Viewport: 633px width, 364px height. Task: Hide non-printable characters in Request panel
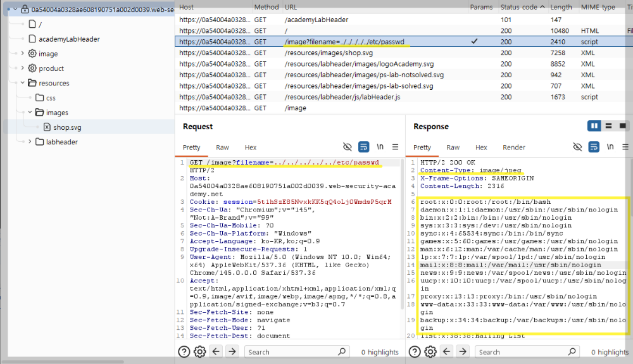pyautogui.click(x=347, y=147)
